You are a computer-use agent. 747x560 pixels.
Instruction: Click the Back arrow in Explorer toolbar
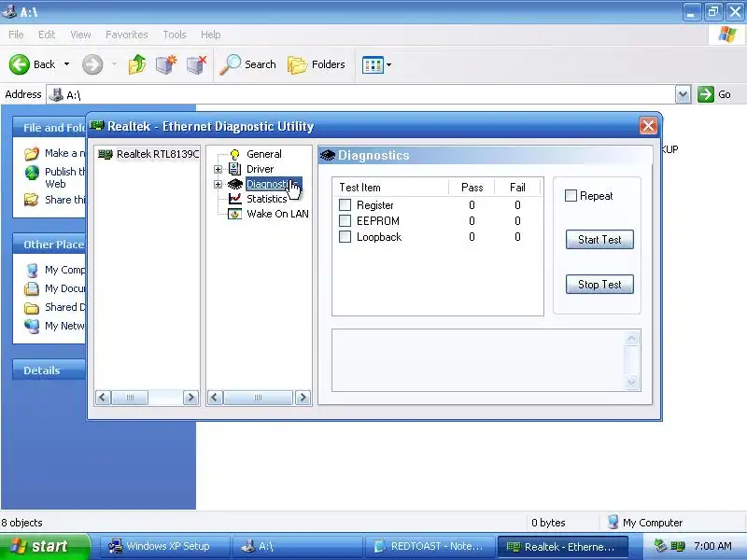pos(20,64)
